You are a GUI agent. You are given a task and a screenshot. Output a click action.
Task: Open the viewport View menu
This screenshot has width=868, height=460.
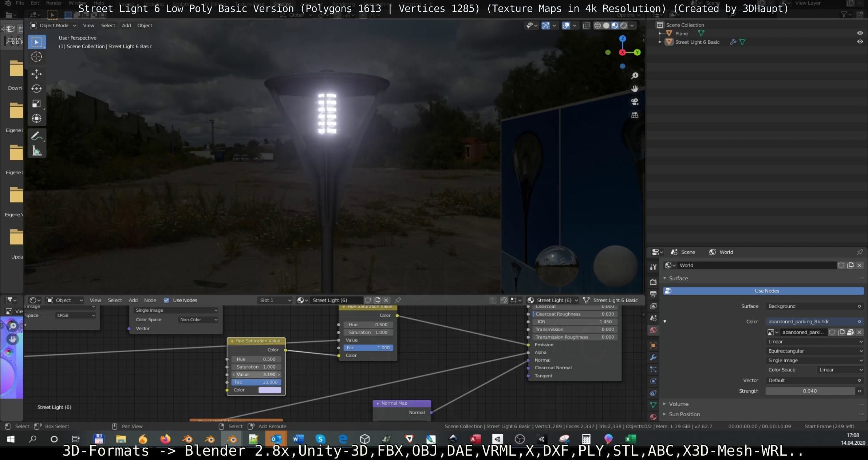88,25
